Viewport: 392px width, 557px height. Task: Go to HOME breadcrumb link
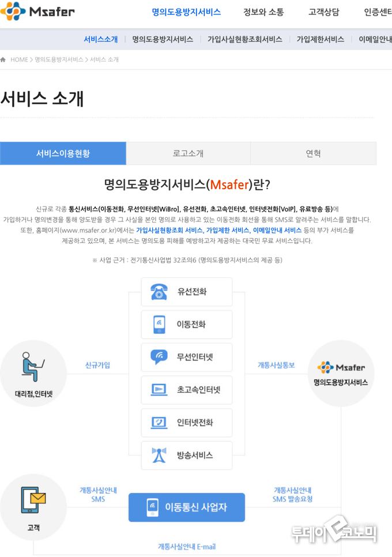(19, 60)
